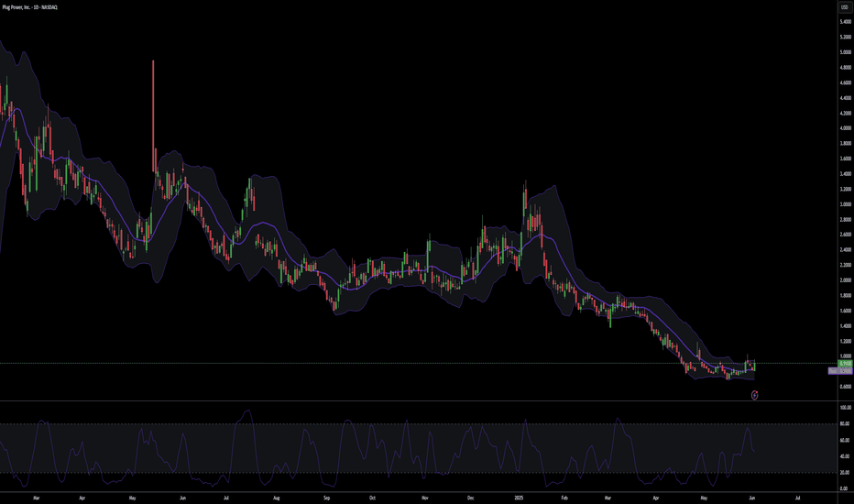Click the 20.00 oscillator scale value
Viewport: 854px width, 504px height.
click(845, 473)
